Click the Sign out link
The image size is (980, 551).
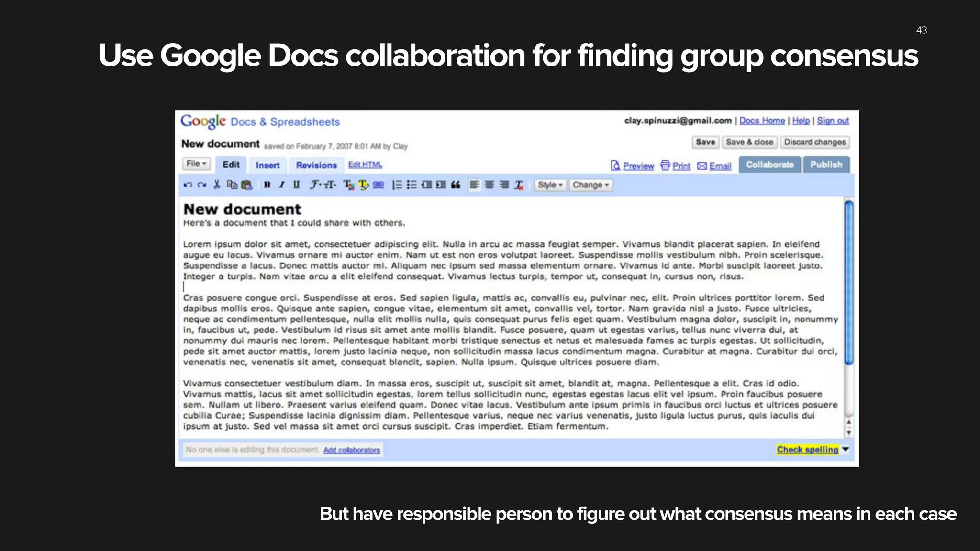point(833,121)
